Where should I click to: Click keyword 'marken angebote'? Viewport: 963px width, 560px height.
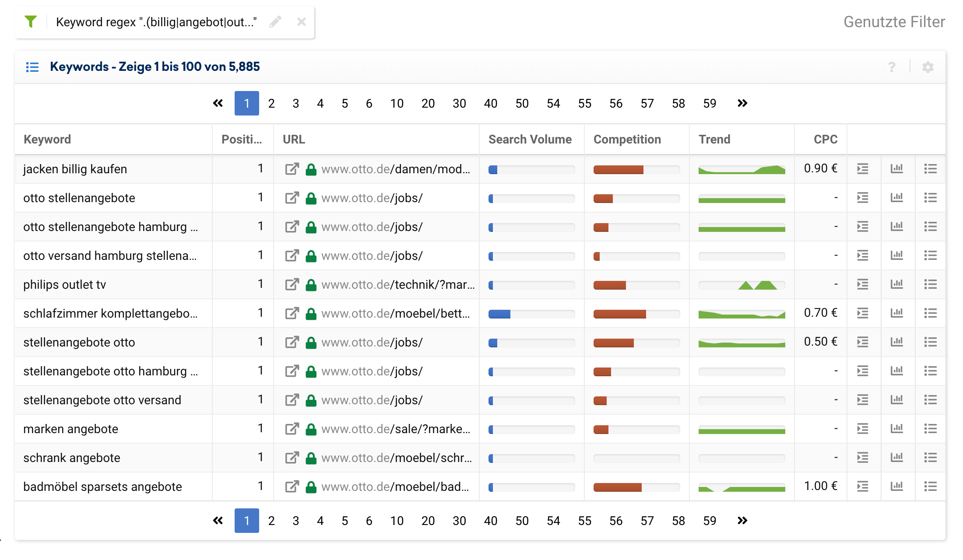(x=71, y=429)
